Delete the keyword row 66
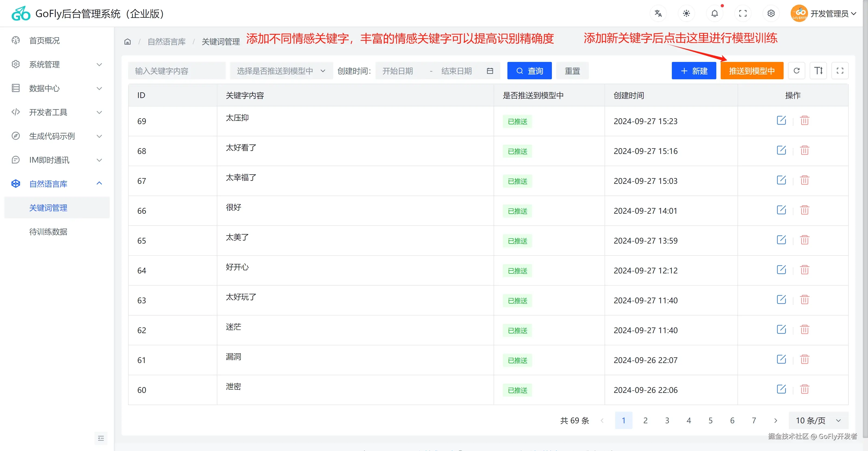Image resolution: width=868 pixels, height=451 pixels. click(804, 210)
